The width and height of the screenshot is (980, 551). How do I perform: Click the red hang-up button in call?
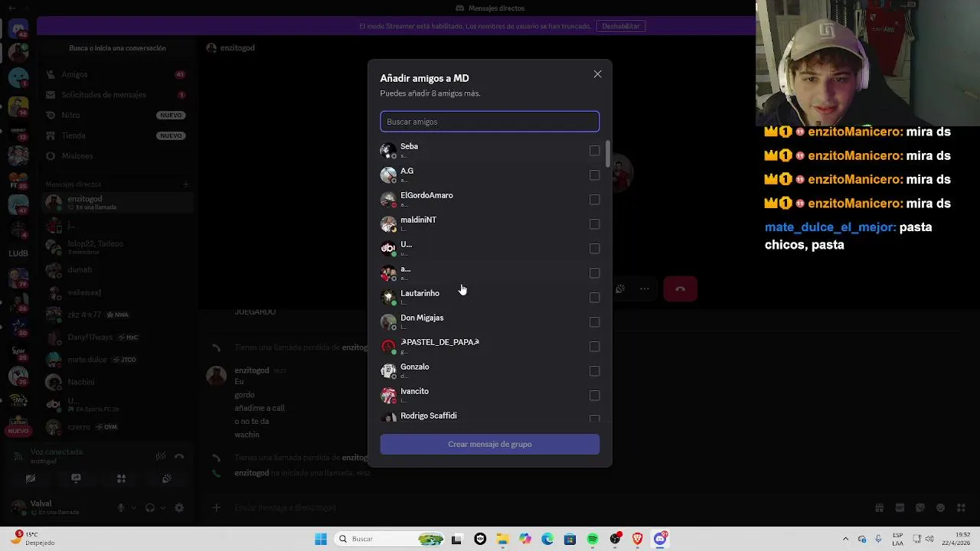(x=680, y=289)
